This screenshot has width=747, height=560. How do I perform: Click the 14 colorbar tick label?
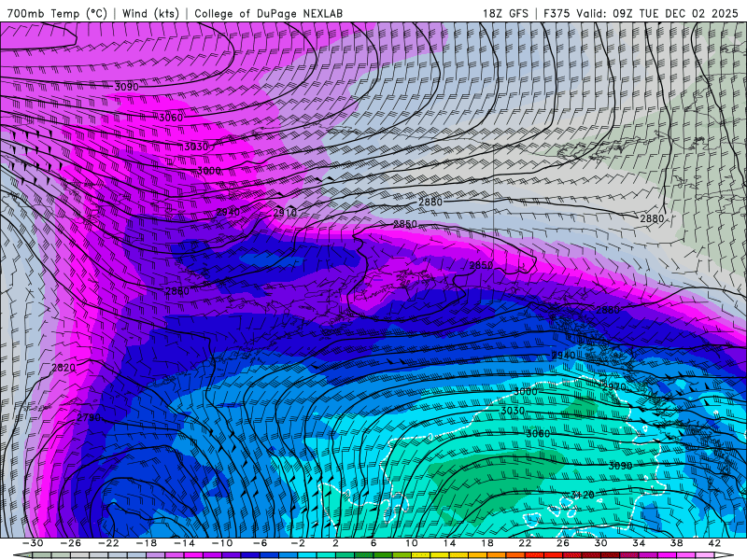coord(449,543)
